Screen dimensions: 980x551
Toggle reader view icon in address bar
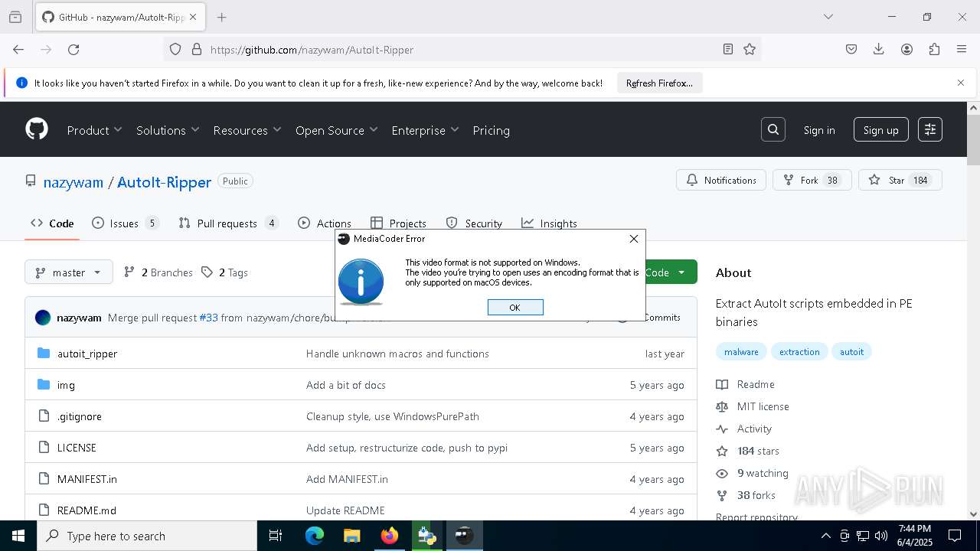[x=728, y=49]
